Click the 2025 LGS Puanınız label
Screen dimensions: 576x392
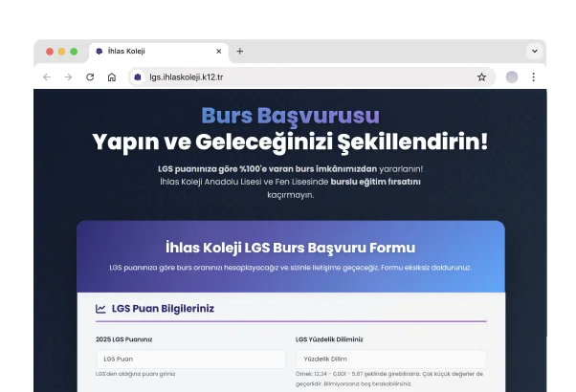coord(123,339)
